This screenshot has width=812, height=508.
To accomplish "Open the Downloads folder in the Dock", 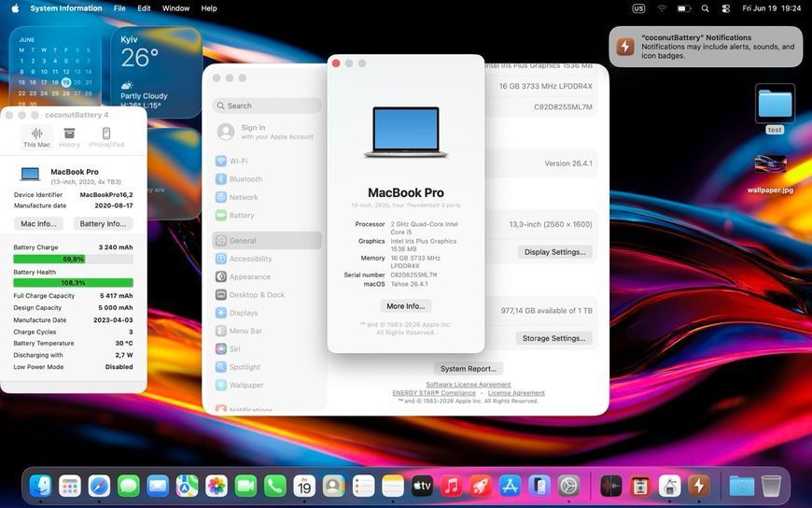I will pyautogui.click(x=742, y=487).
